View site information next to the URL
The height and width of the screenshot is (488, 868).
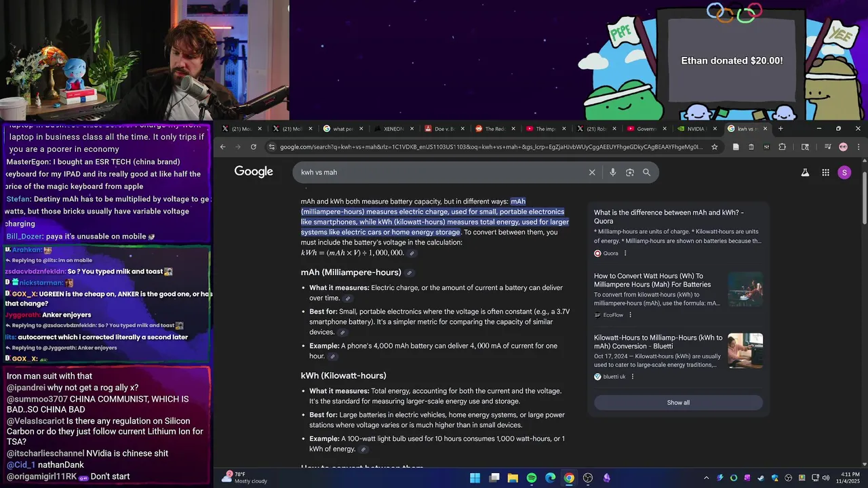click(271, 146)
